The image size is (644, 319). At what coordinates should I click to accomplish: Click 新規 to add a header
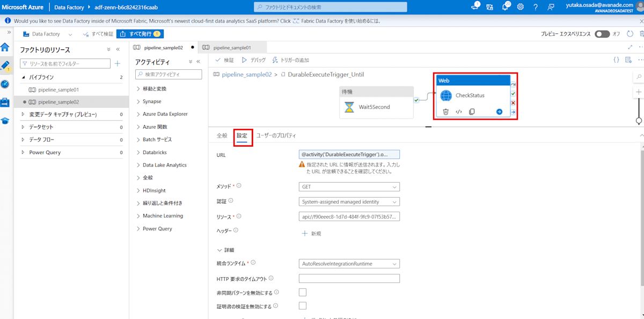311,234
